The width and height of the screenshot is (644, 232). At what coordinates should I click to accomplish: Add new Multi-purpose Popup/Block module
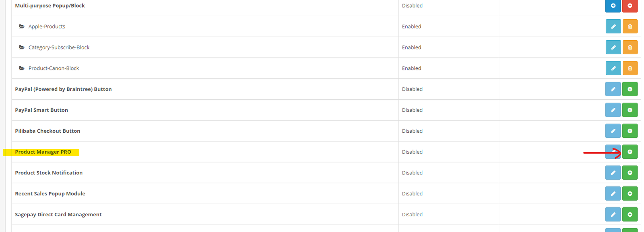point(613,6)
